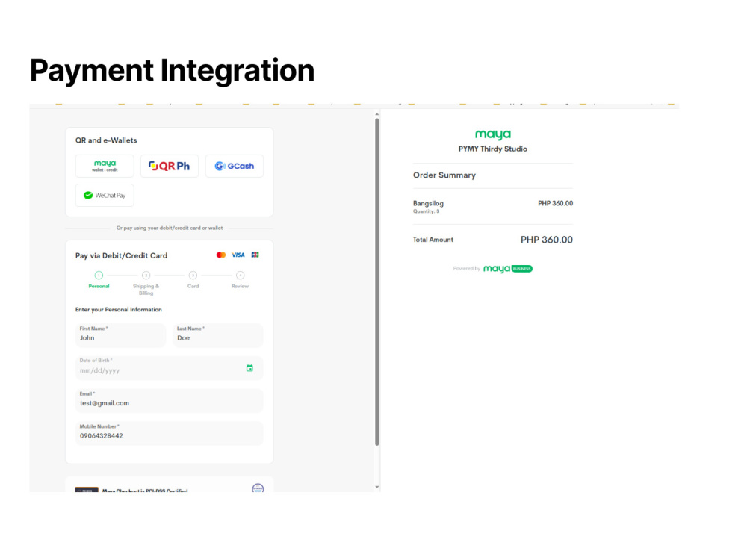
Task: Click the Last Name field containing Doe
Action: pyautogui.click(x=217, y=335)
